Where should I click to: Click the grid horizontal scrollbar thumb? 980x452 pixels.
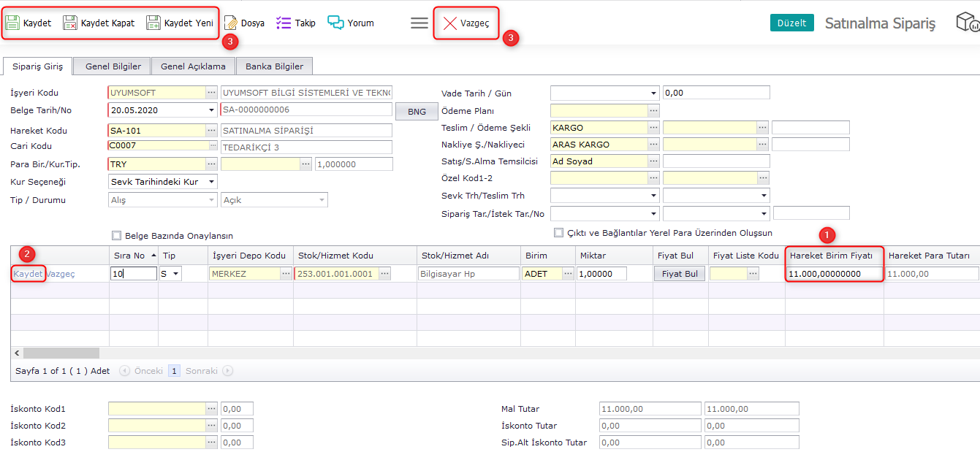(61, 353)
